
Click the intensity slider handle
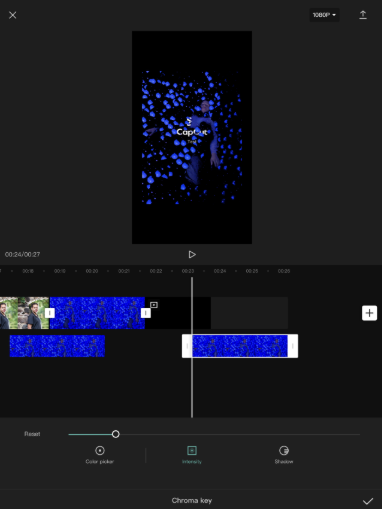pos(115,434)
